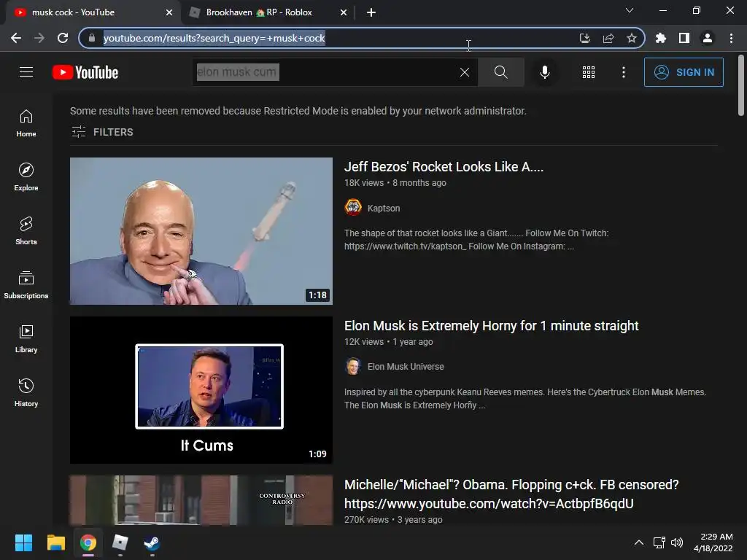This screenshot has height=560, width=747.
Task: Click 'The shape of that rocket' description
Action: [x=476, y=239]
